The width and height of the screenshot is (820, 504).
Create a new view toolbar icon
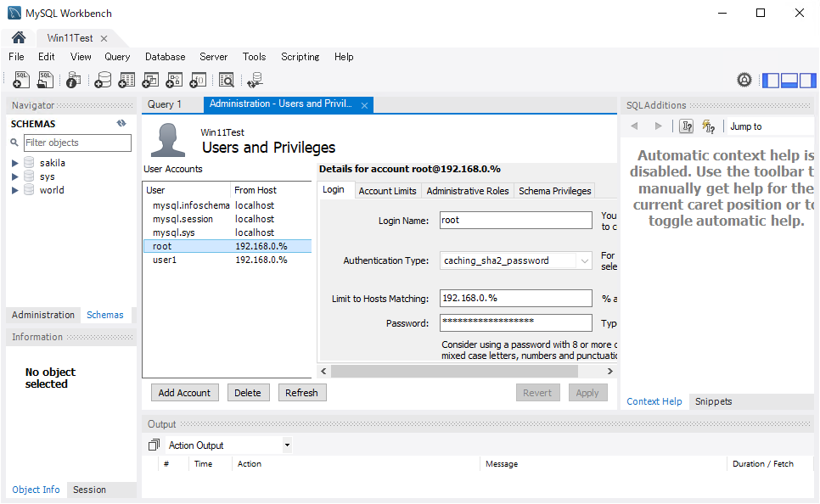[x=150, y=80]
